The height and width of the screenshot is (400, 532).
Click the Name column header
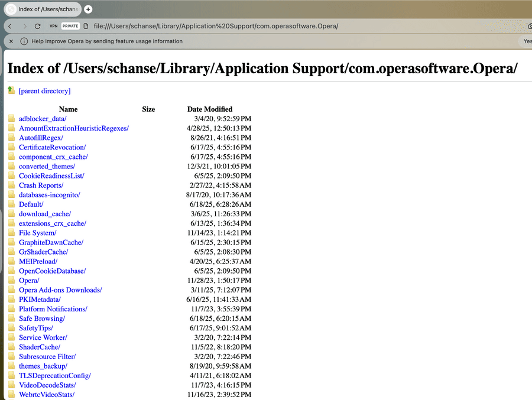click(68, 109)
